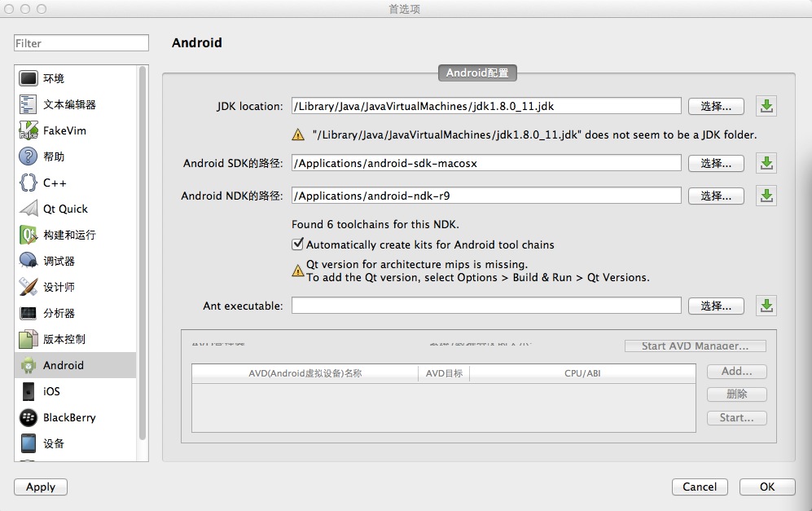
Task: Sort by CPU/ABI column header
Action: [582, 373]
